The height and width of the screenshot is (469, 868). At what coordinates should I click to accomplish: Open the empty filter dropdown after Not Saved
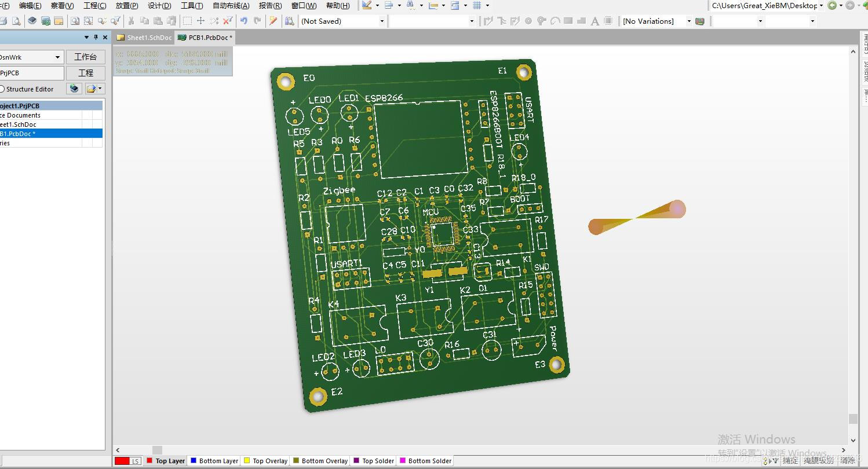point(472,21)
